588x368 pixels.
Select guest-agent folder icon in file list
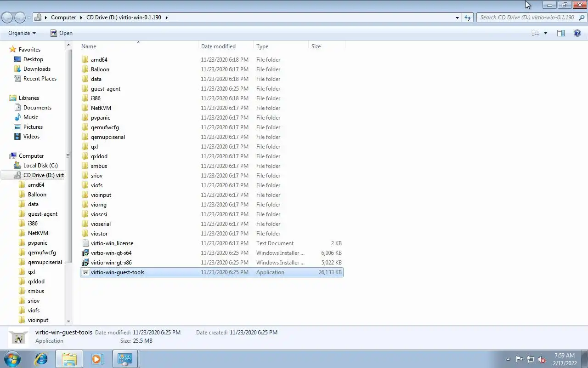click(x=85, y=89)
